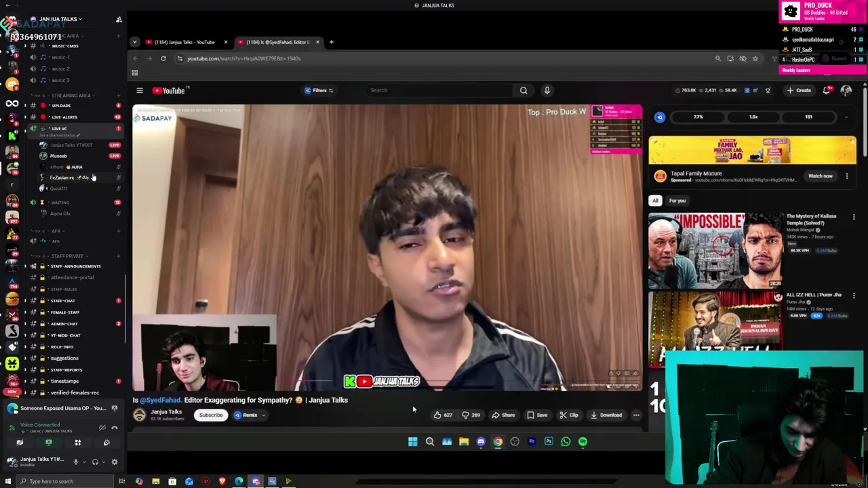Switch to first Janjua Talks YouTube tab
This screenshot has height=488, width=868.
(184, 42)
